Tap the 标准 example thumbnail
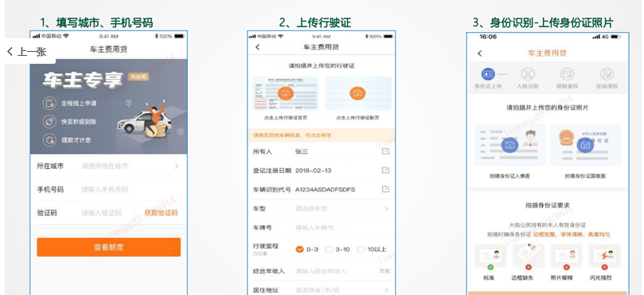Screen dimensions: 644x295 [x=490, y=255]
